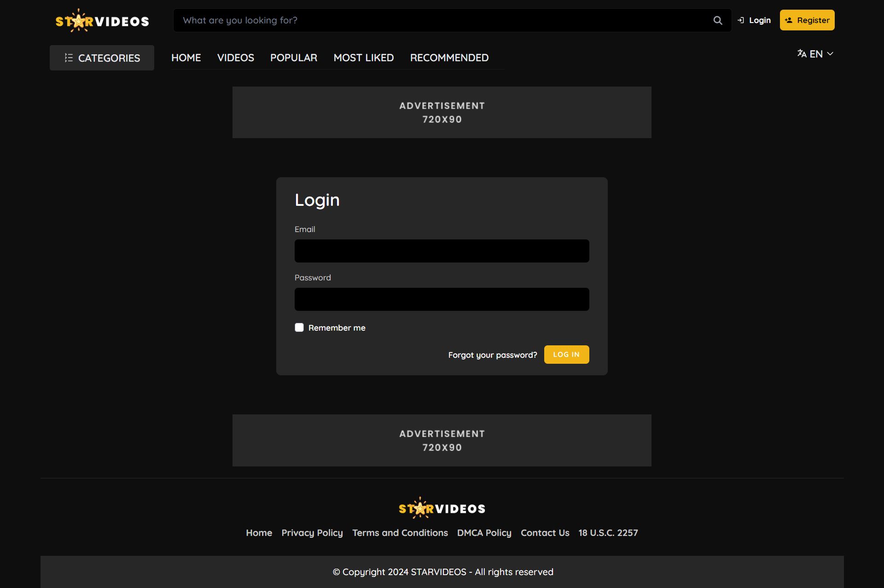Focus the Password input field

(x=442, y=299)
